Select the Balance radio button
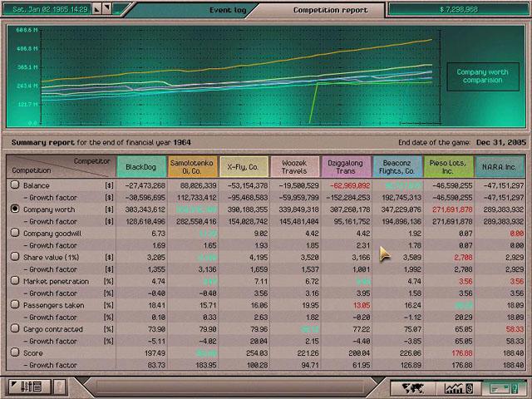Viewport: 532px width, 399px height. (14, 185)
